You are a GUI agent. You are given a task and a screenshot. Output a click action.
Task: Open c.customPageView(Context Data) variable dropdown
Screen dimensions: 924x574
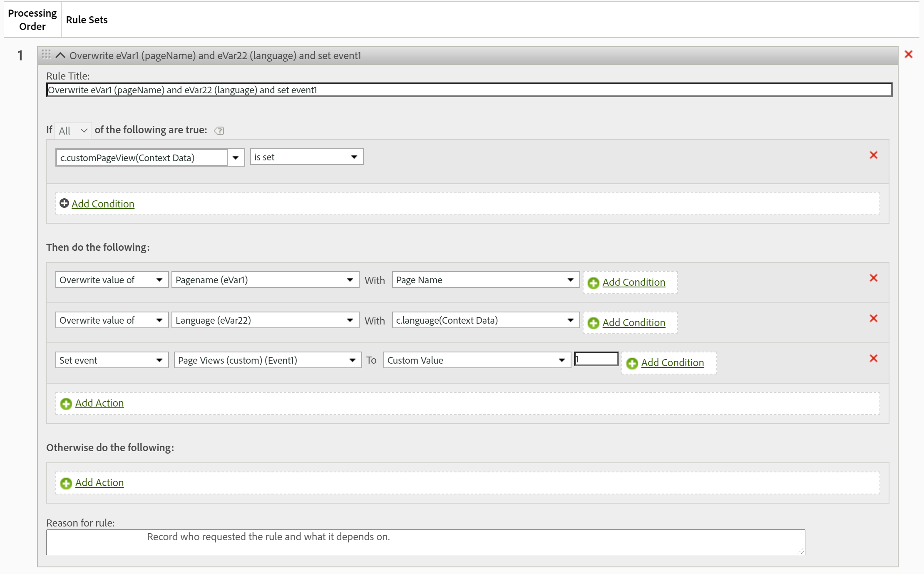pos(236,158)
